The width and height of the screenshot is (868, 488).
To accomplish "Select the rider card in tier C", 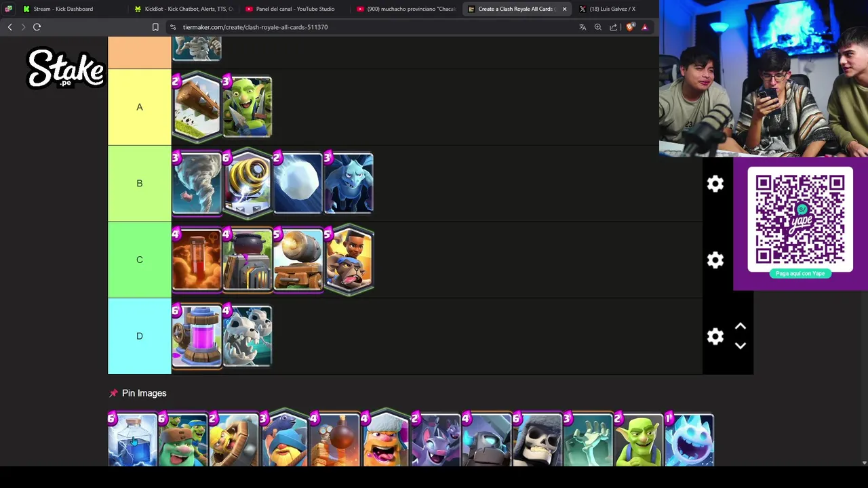I will 349,260.
